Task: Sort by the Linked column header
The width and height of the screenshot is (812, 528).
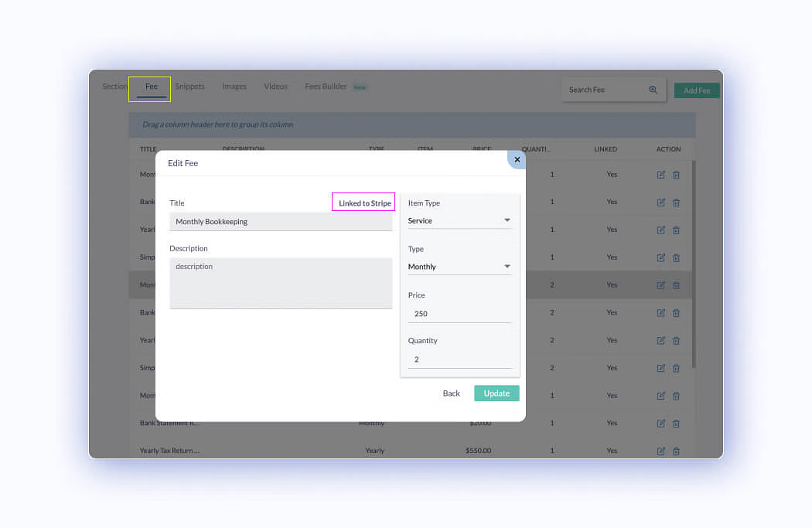Action: point(606,149)
